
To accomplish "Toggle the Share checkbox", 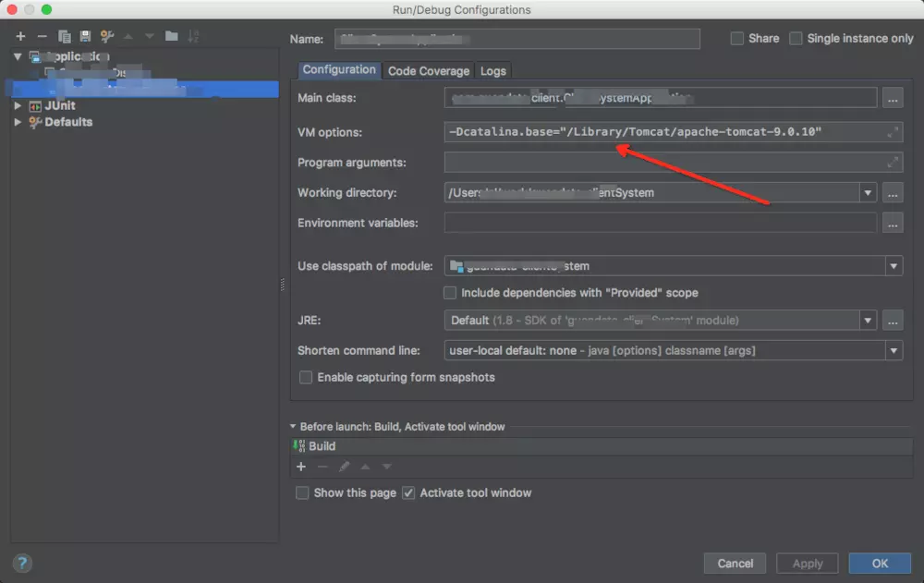I will (736, 38).
